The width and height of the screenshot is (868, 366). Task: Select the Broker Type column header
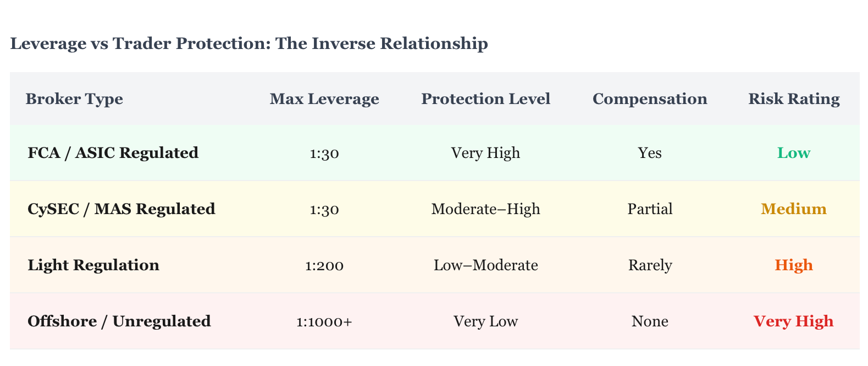(x=74, y=99)
